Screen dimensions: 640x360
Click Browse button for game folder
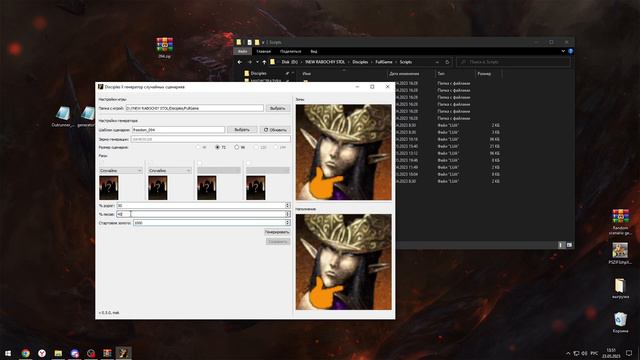point(278,108)
